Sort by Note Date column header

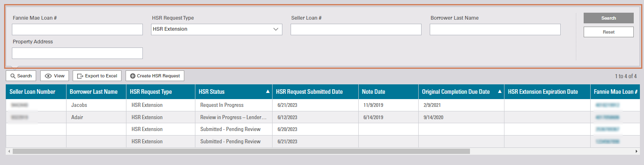[389, 92]
